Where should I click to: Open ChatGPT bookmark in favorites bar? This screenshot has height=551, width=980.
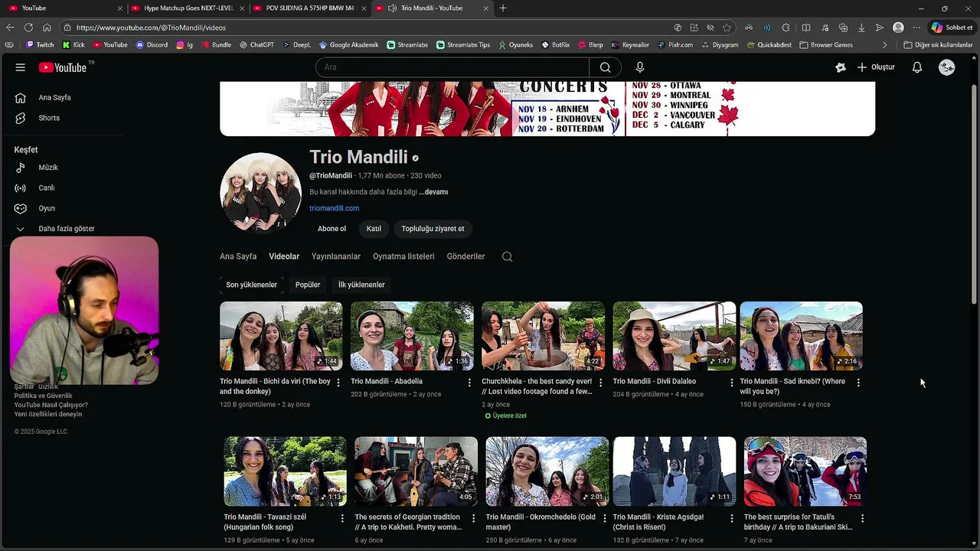pyautogui.click(x=256, y=45)
